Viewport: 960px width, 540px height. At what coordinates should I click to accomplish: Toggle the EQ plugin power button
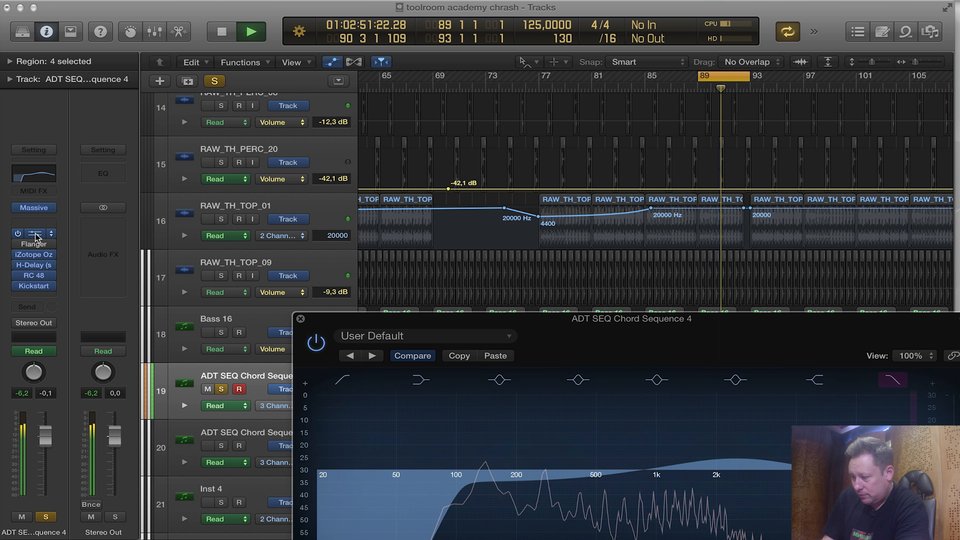click(x=316, y=342)
